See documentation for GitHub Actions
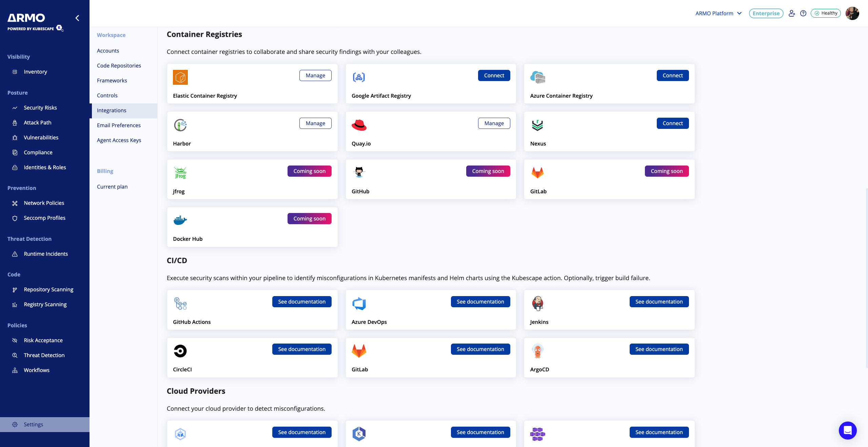This screenshot has width=868, height=447. pos(301,302)
